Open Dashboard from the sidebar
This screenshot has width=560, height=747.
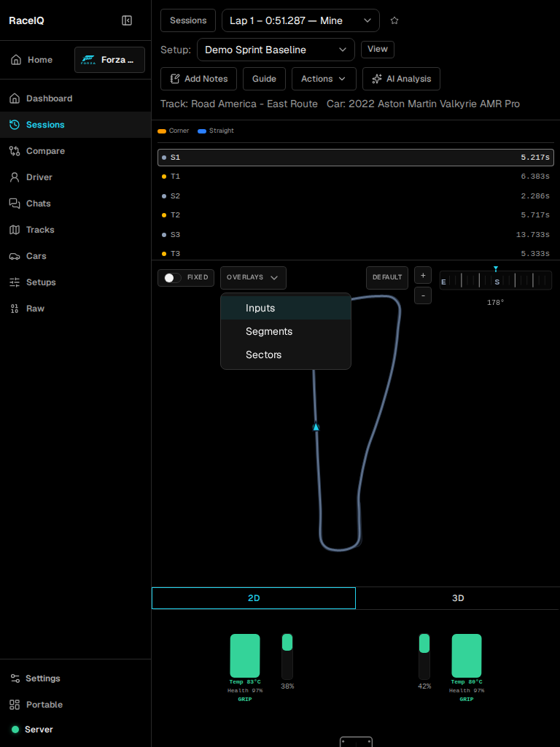click(x=75, y=98)
